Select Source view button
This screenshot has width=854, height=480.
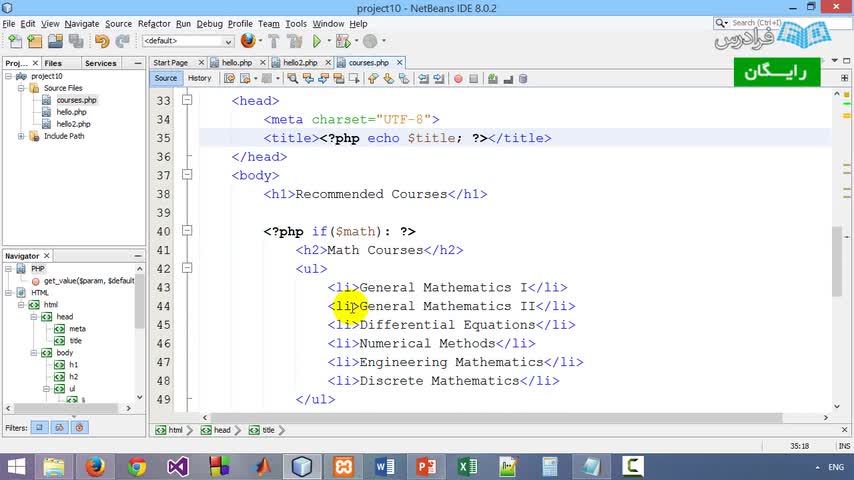click(166, 78)
